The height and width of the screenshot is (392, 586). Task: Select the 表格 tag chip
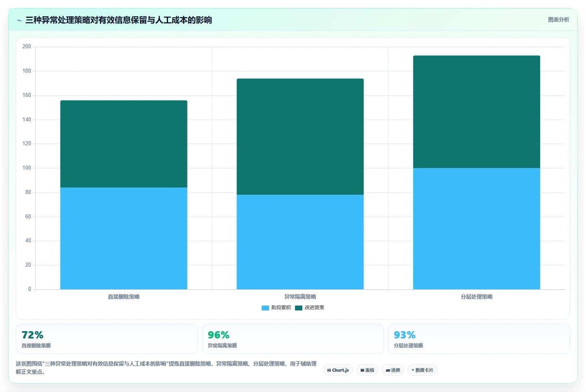click(x=367, y=370)
